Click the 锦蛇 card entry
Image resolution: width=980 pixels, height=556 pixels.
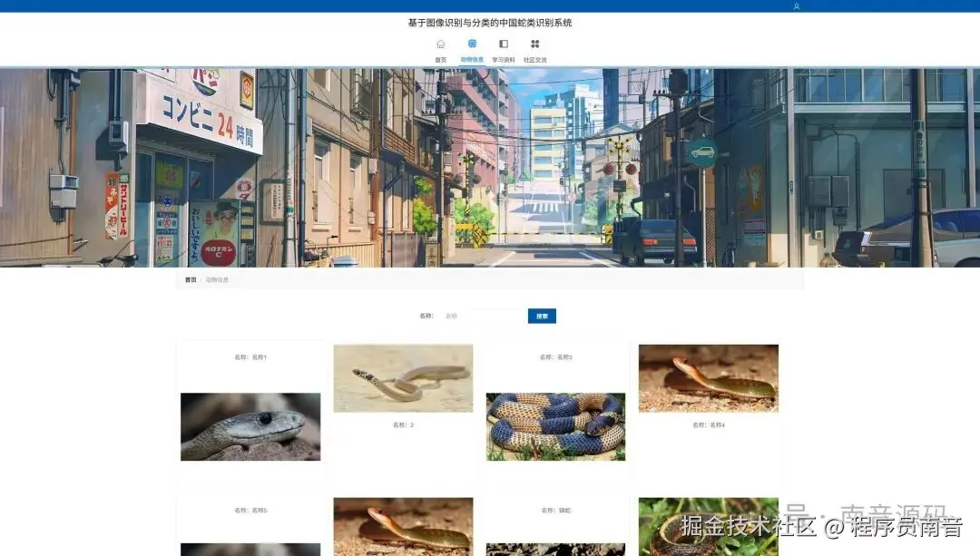tap(555, 510)
